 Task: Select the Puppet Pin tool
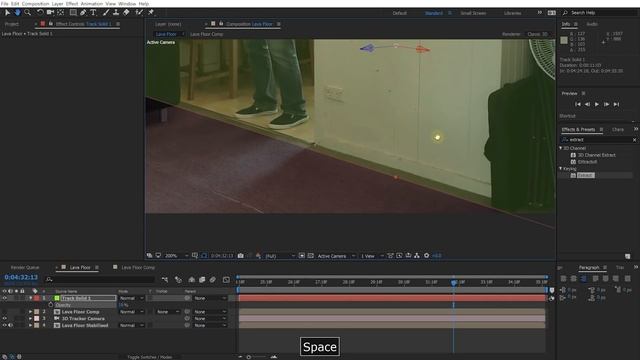[151, 13]
